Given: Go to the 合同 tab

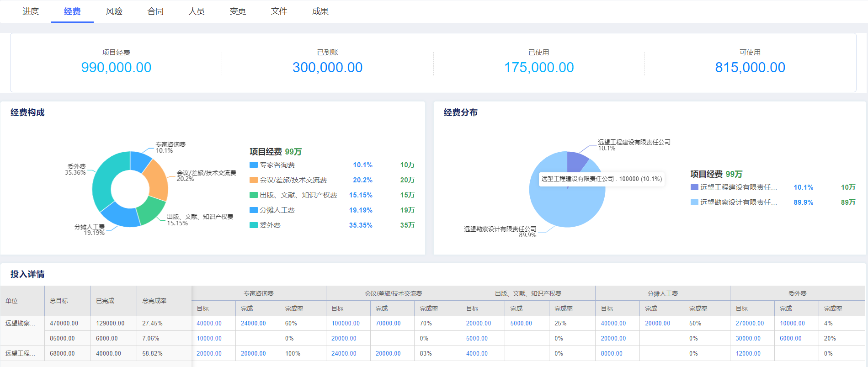Looking at the screenshot, I should 155,11.
